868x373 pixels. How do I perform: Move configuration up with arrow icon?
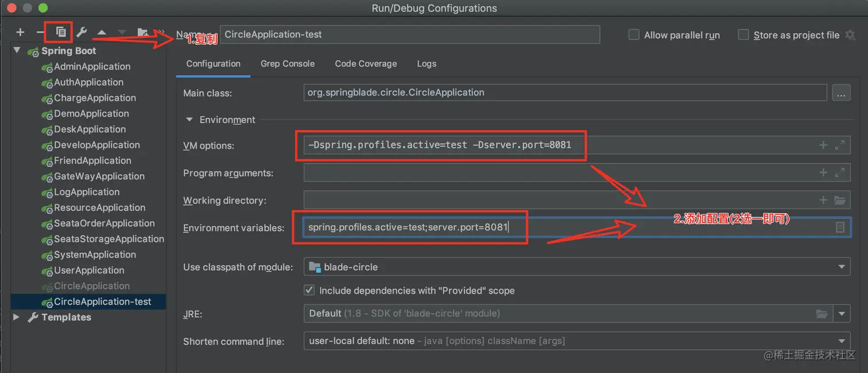pyautogui.click(x=102, y=33)
